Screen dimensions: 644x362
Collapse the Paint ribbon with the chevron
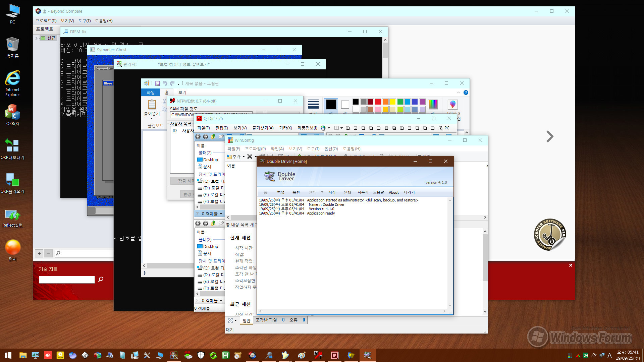459,93
